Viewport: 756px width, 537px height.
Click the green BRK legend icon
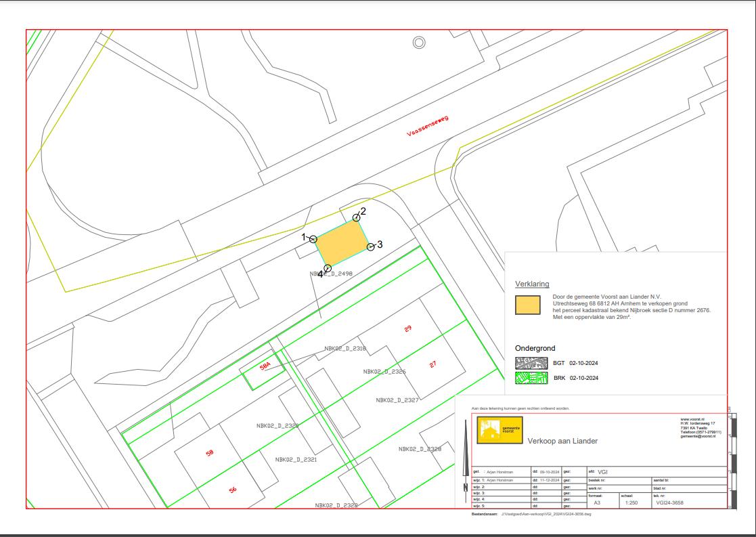(531, 378)
